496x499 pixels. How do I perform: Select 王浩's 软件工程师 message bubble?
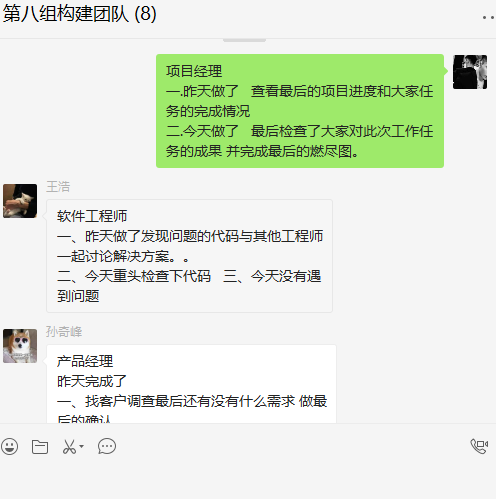coord(189,256)
